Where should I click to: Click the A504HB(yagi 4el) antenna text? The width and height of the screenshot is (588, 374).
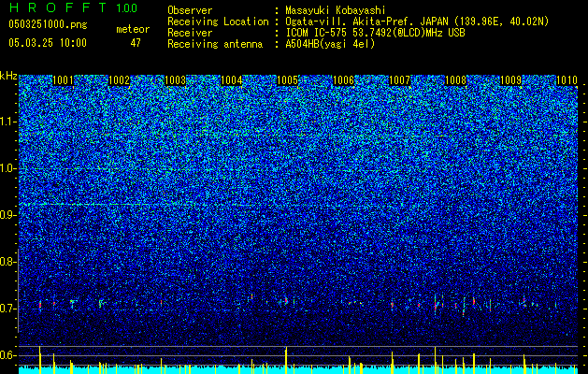tap(330, 44)
